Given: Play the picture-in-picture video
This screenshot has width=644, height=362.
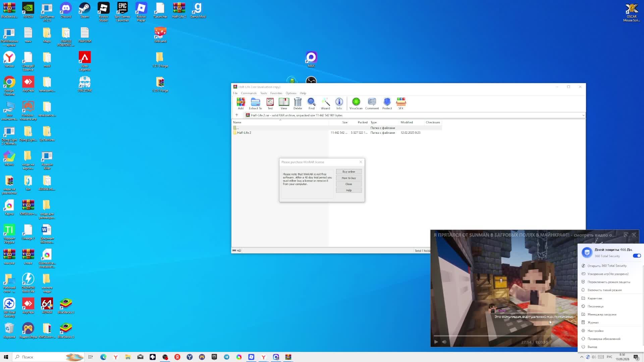Looking at the screenshot, I should point(436,342).
